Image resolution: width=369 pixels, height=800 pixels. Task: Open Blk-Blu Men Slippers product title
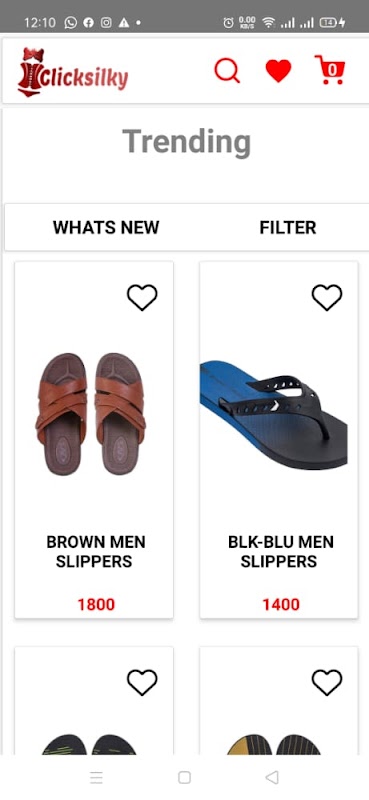click(280, 552)
